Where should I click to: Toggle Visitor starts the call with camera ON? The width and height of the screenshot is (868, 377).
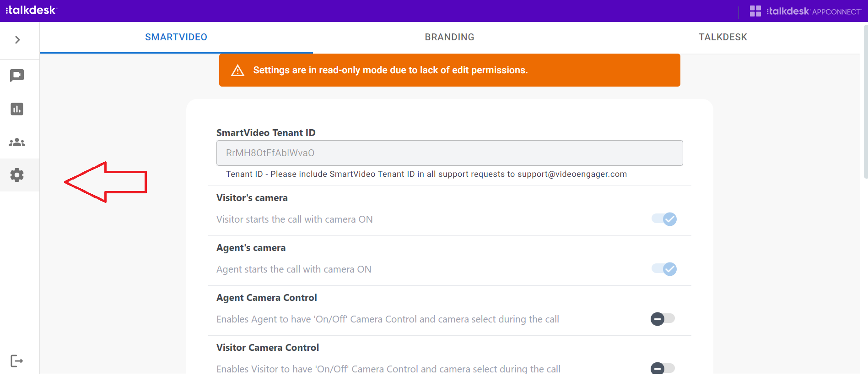pos(664,219)
